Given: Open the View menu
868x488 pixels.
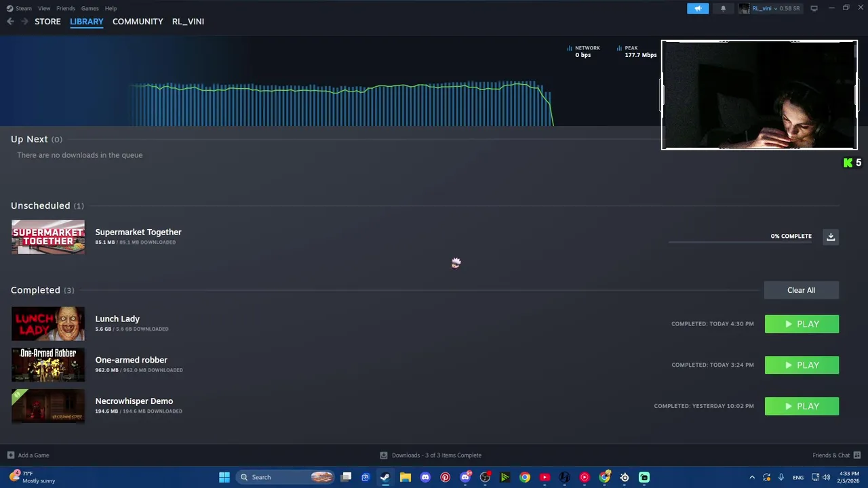Looking at the screenshot, I should [x=44, y=8].
